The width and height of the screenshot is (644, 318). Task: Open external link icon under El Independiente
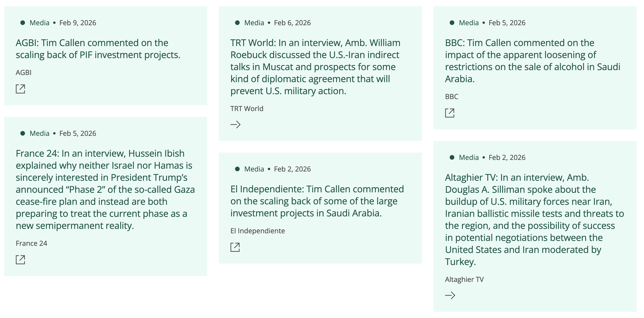[235, 247]
